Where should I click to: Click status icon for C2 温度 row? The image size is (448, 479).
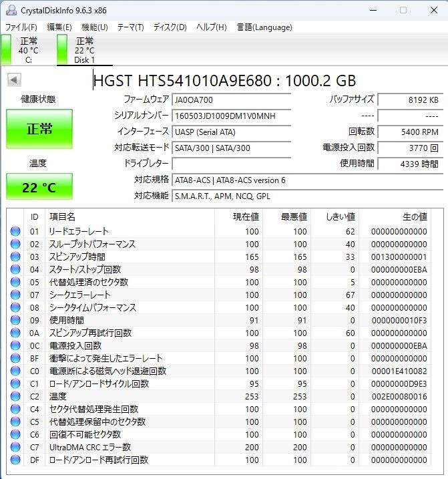(15, 396)
